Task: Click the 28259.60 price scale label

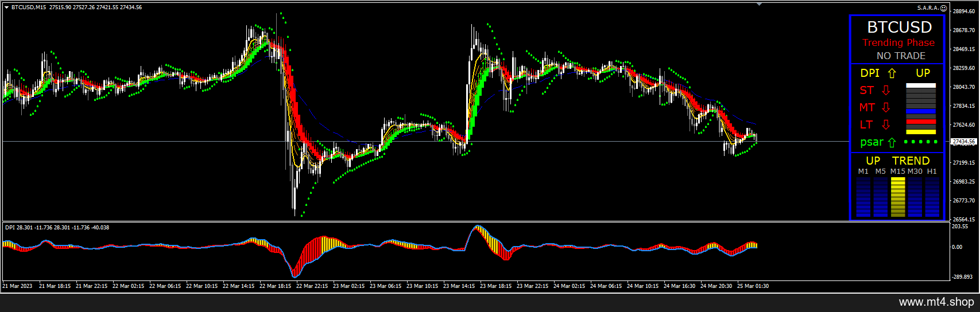Action: 964,68
